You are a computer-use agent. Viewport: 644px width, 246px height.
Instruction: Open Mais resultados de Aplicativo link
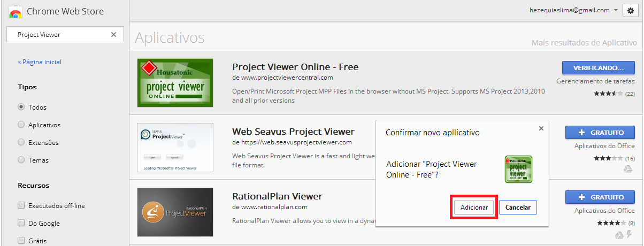(x=584, y=42)
